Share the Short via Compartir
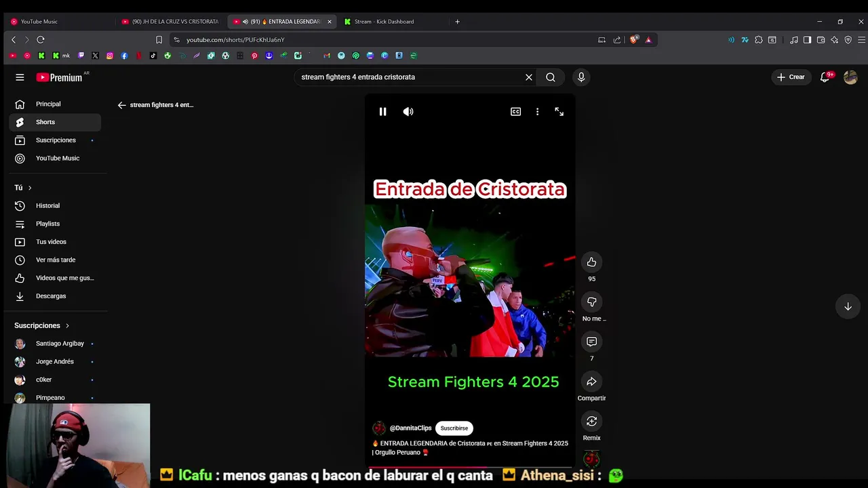 pyautogui.click(x=591, y=382)
